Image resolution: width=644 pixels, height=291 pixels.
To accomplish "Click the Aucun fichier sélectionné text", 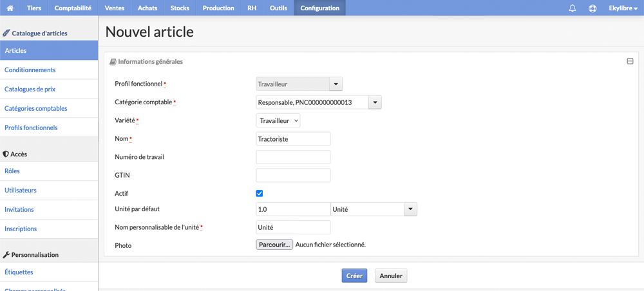I will coord(330,245).
